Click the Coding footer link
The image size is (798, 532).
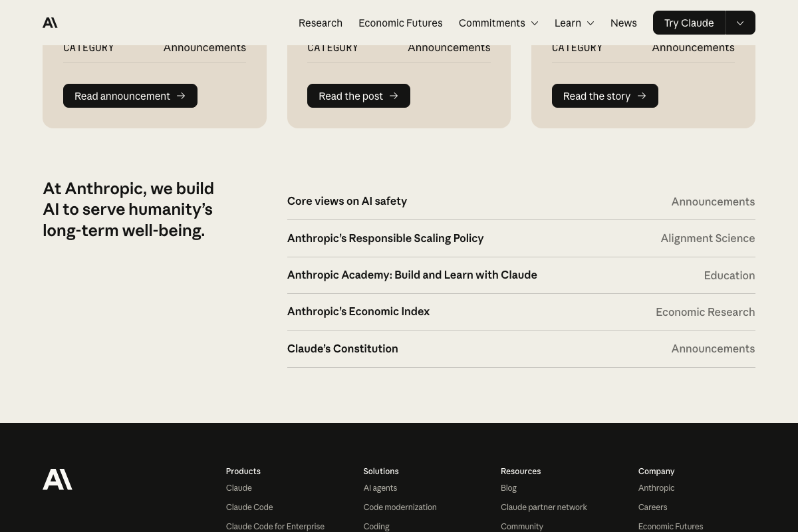[x=376, y=526]
